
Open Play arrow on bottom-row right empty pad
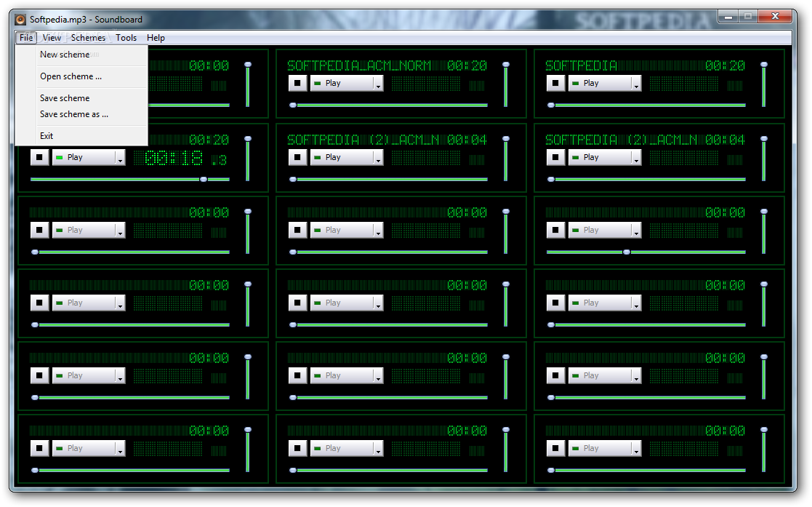pyautogui.click(x=637, y=448)
